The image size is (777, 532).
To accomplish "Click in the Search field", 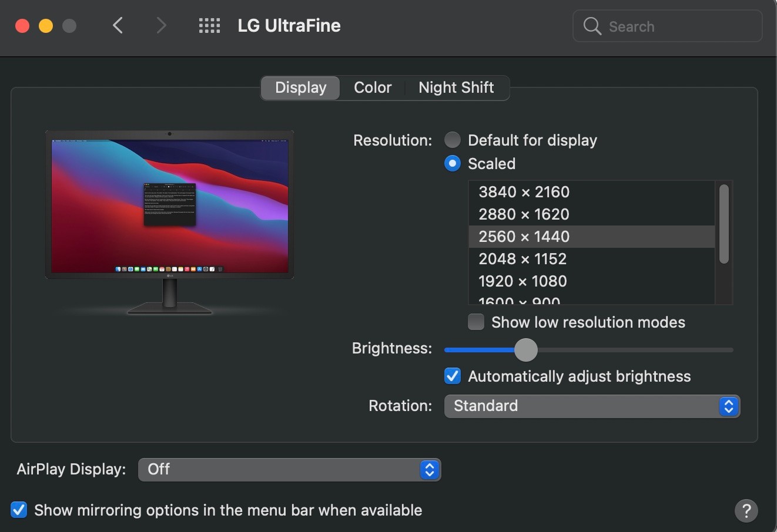I will click(667, 26).
